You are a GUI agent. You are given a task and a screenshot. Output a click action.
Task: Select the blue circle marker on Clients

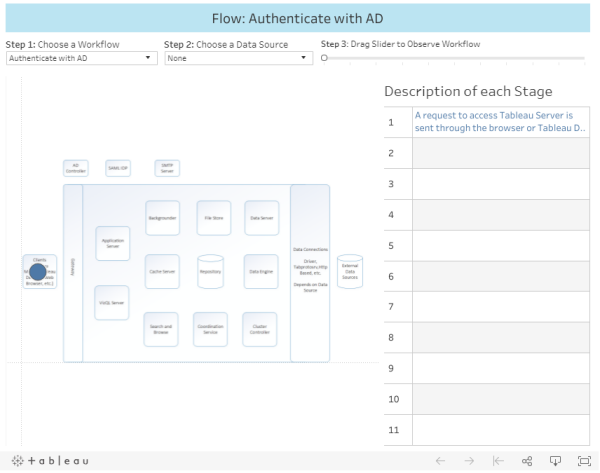click(x=38, y=272)
